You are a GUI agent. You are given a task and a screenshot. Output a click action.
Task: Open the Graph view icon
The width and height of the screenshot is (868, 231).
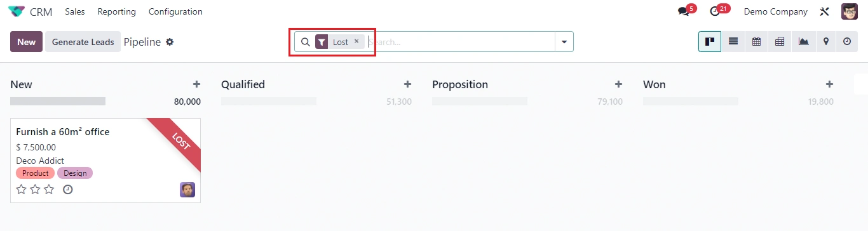(x=803, y=42)
